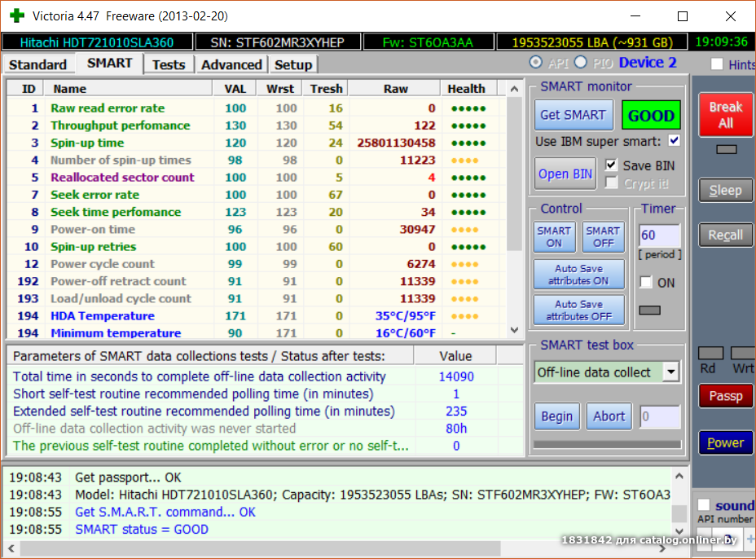
Task: Select the PIO radio button
Action: (581, 62)
